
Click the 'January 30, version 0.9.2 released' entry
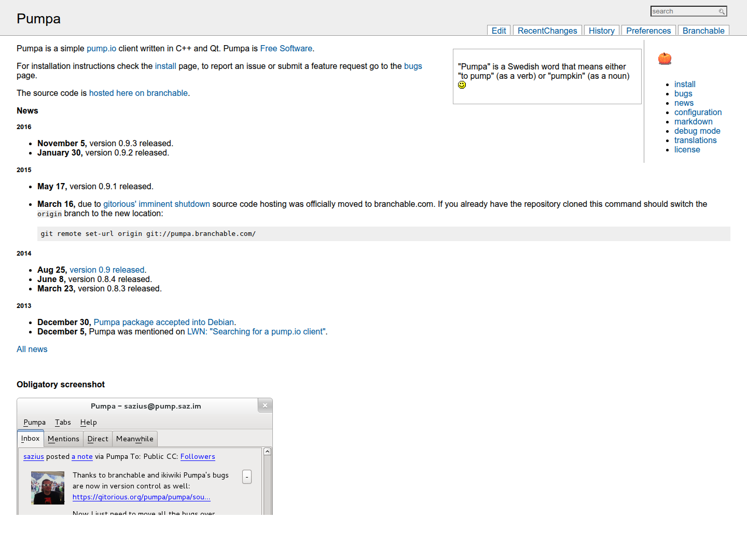pos(103,152)
